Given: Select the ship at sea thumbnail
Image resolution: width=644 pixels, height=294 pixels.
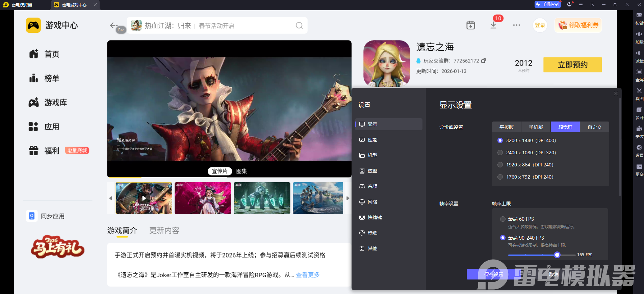Looking at the screenshot, I should coord(318,198).
